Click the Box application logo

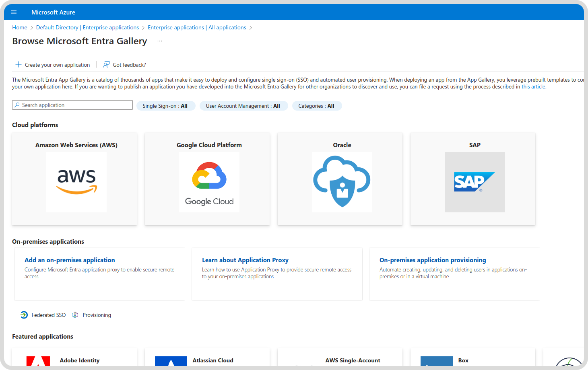click(x=437, y=361)
